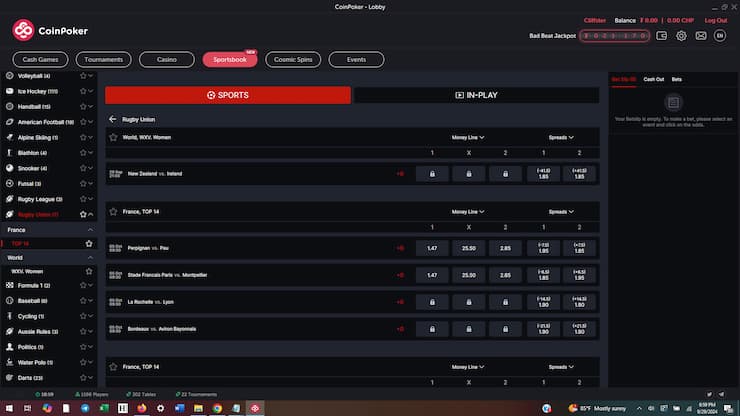Open Firefox from the taskbar
This screenshot has width=740, height=416.
point(142,408)
